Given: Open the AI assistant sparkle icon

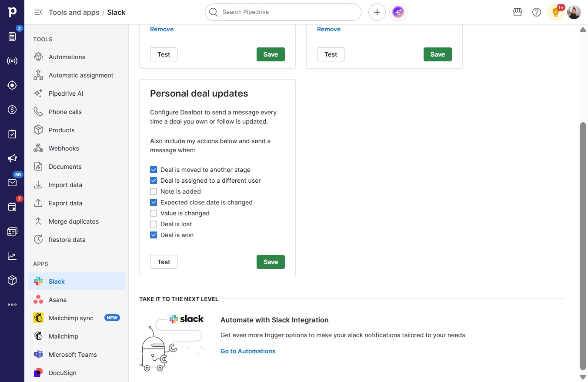Looking at the screenshot, I should (x=398, y=12).
